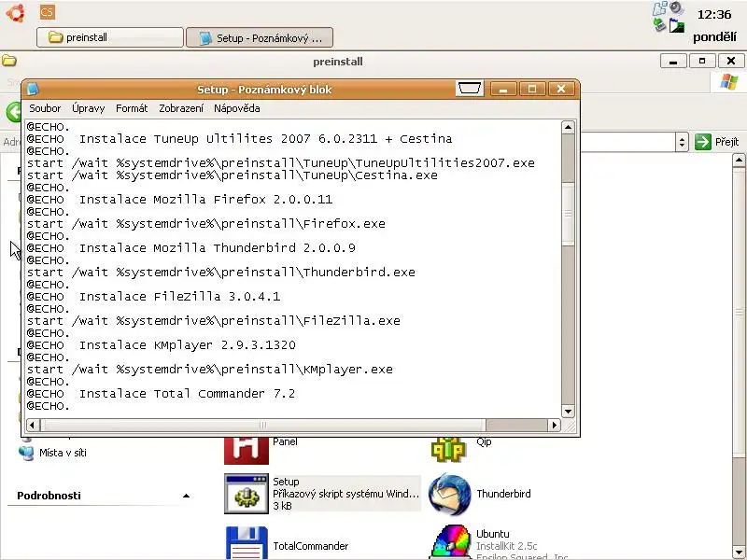Screen dimensions: 747x560
Task: Click the Ubuntu-style start logo icon
Action: point(16,13)
